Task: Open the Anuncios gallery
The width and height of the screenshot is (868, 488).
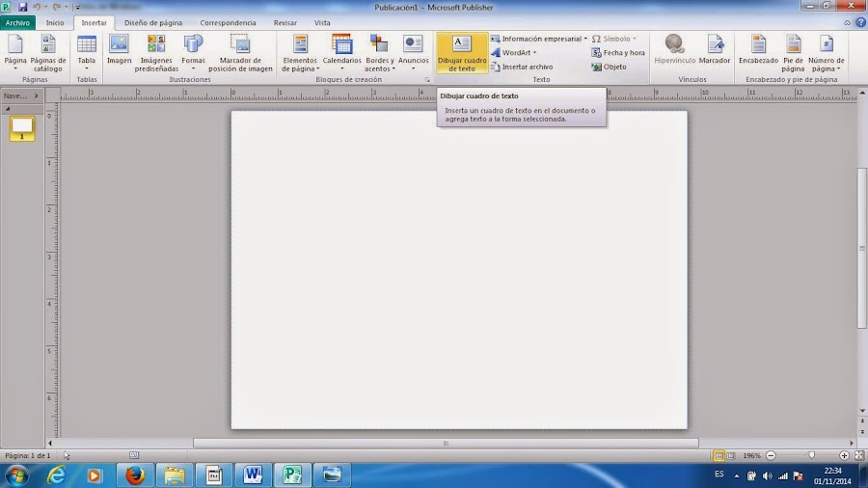Action: coord(413,52)
